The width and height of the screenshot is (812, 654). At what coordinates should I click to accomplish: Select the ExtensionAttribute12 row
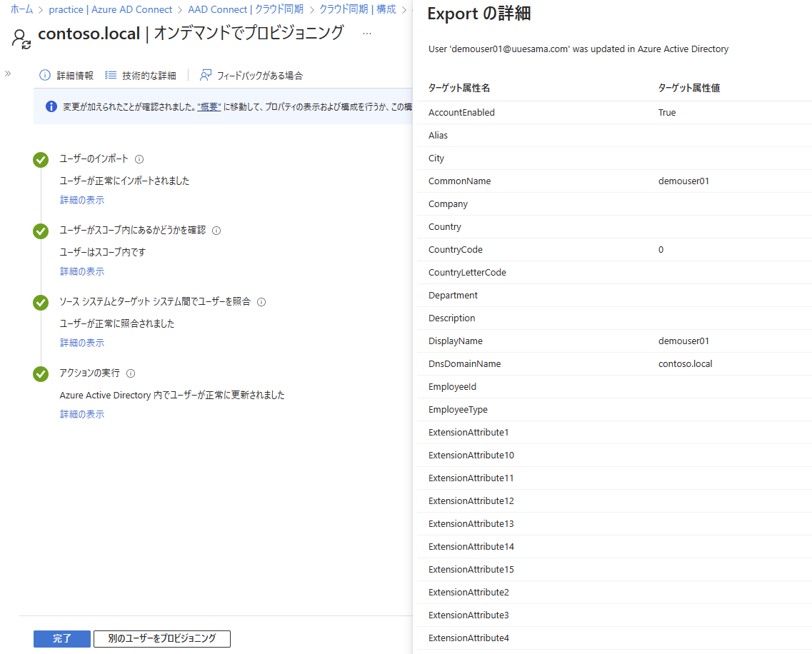(614, 500)
